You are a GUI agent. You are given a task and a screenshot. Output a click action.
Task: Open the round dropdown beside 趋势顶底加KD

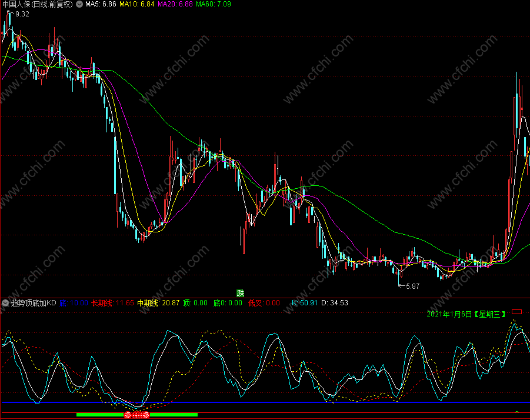[x=5, y=303]
